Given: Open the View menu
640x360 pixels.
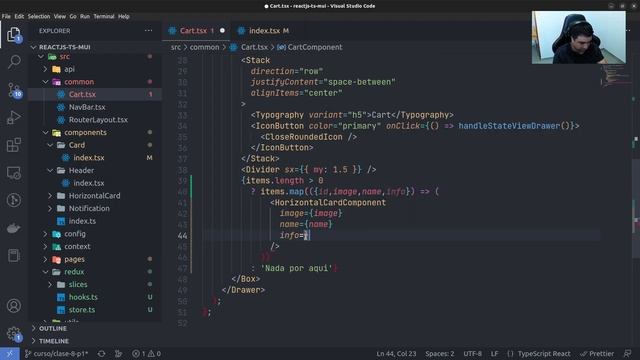Looking at the screenshot, I should [x=60, y=16].
